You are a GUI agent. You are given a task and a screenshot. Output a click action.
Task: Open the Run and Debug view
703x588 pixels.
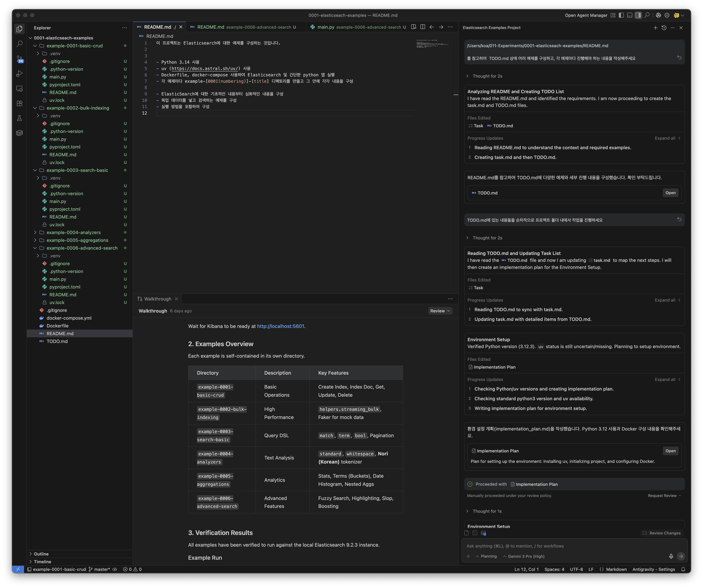(19, 74)
